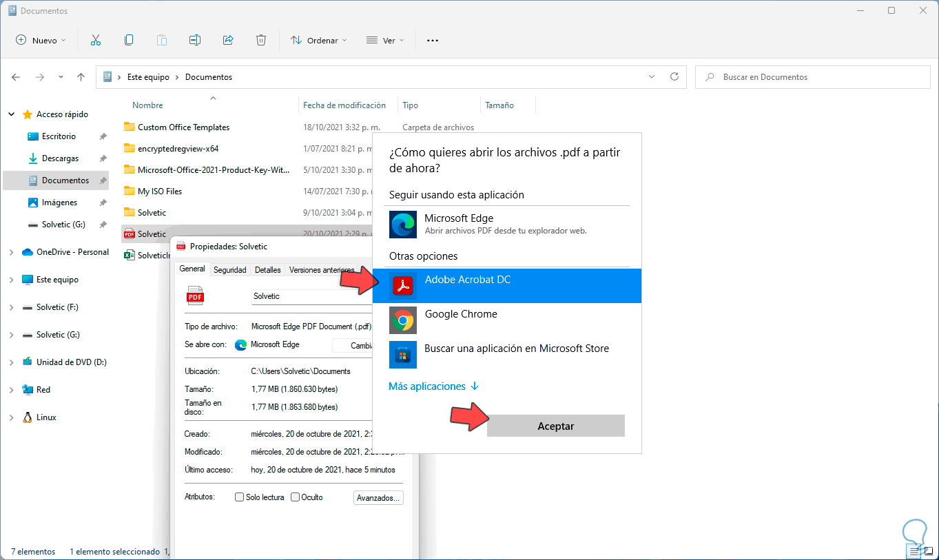Screen dimensions: 939x560
Task: Click the Linux penguin icon in sidebar
Action: coord(28,417)
